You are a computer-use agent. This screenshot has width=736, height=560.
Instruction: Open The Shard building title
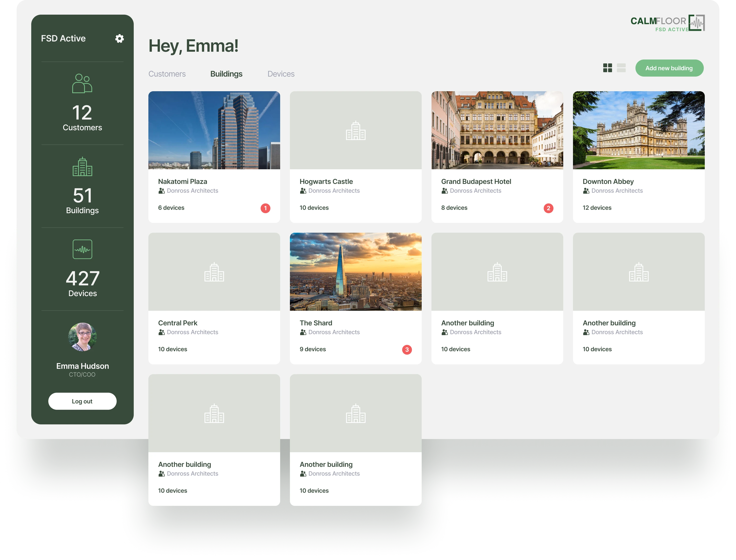(x=316, y=323)
